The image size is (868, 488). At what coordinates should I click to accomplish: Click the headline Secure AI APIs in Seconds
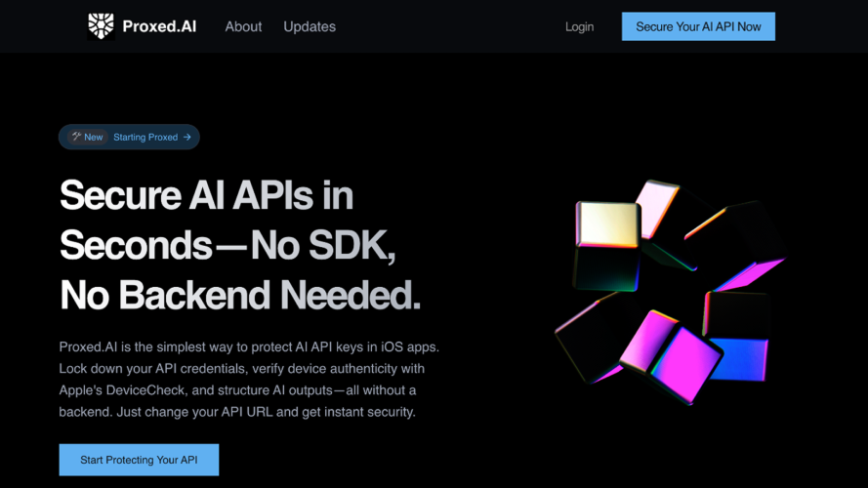239,245
